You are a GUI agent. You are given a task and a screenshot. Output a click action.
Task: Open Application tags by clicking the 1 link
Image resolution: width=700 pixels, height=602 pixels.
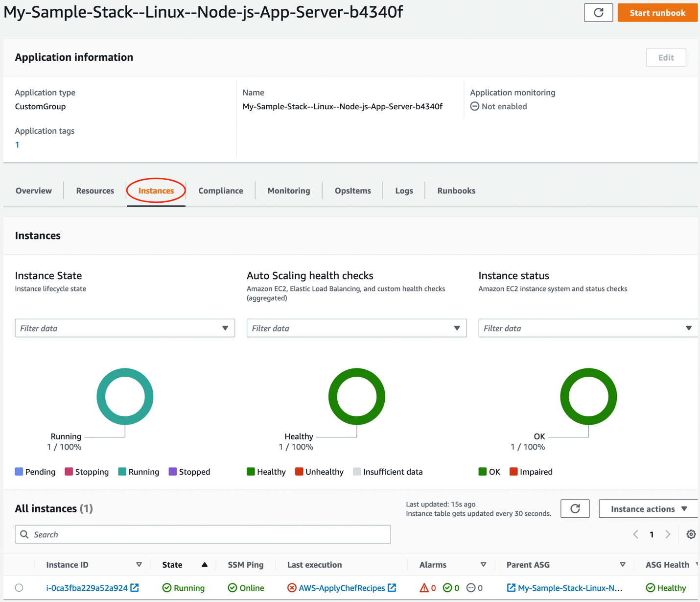coord(17,144)
